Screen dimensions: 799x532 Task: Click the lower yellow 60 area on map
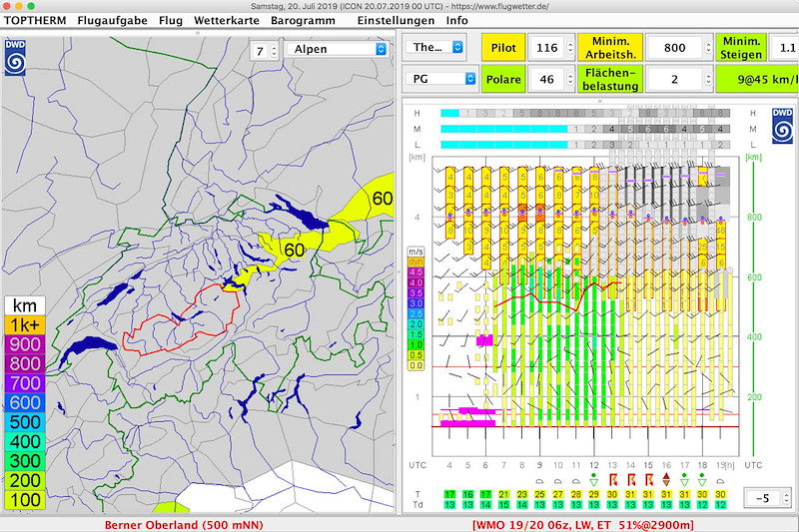(294, 250)
